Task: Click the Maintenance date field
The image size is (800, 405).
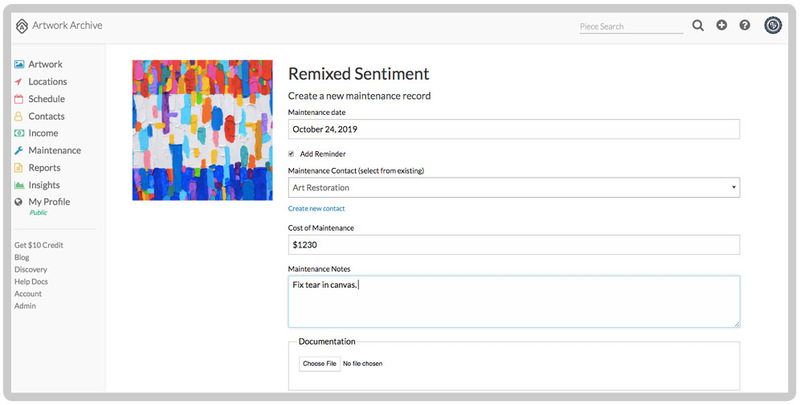Action: (x=513, y=129)
